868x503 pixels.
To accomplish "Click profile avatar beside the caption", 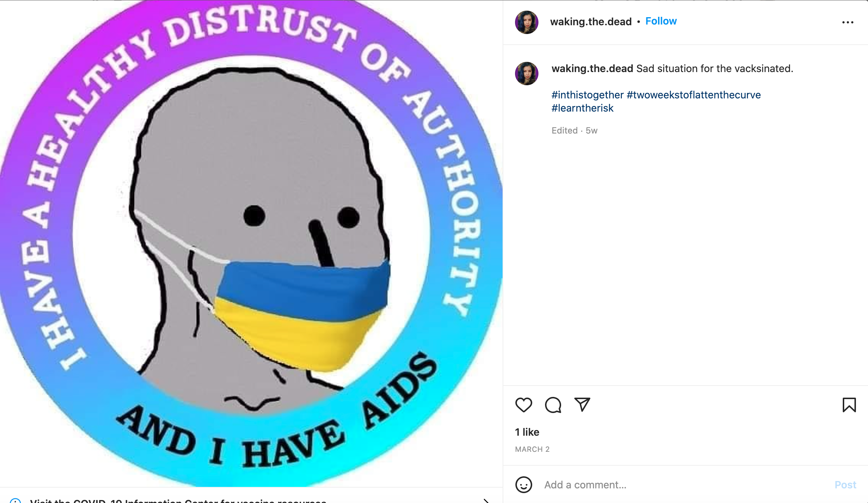I will [526, 74].
